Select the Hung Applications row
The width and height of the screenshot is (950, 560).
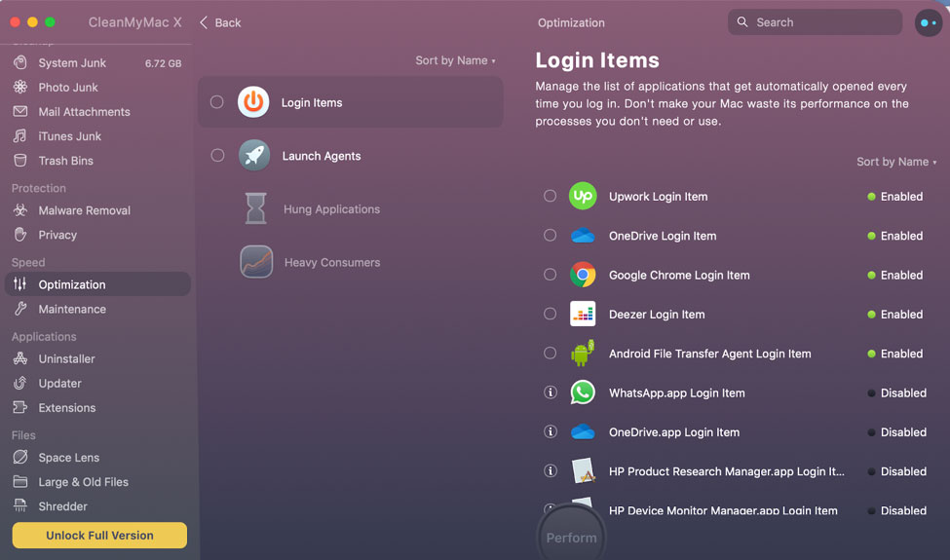pyautogui.click(x=350, y=208)
